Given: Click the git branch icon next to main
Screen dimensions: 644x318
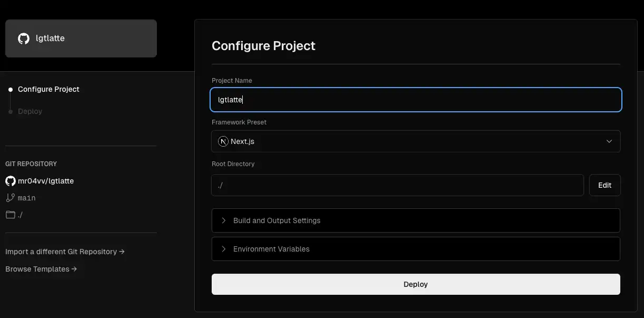Looking at the screenshot, I should (x=10, y=198).
